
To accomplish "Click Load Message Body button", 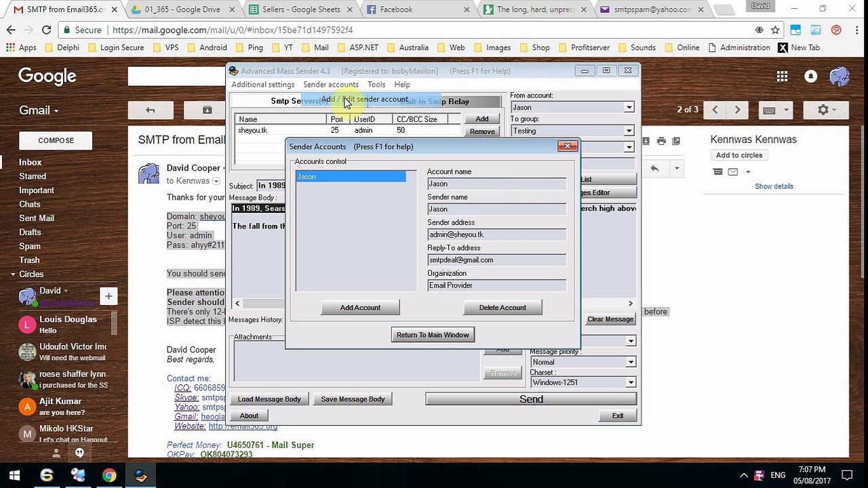I will [x=269, y=399].
